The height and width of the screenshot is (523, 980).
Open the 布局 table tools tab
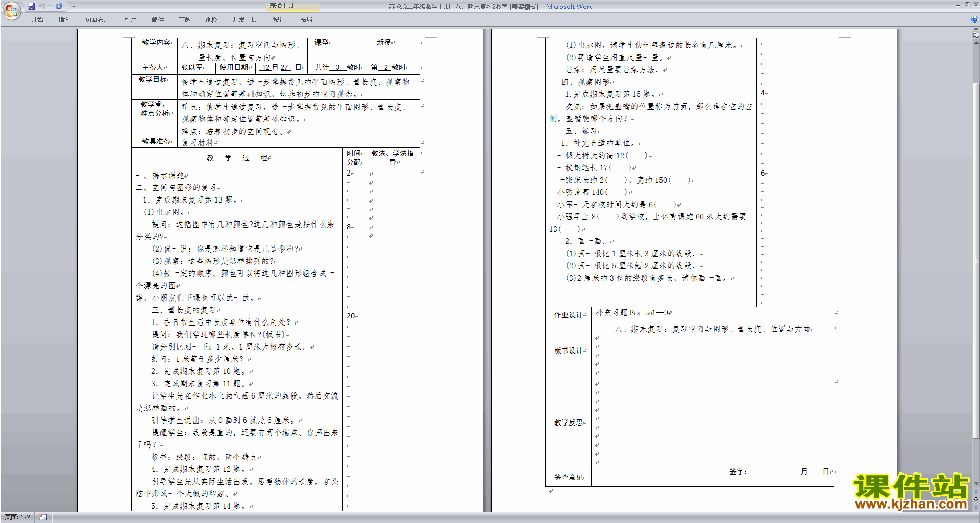[306, 19]
